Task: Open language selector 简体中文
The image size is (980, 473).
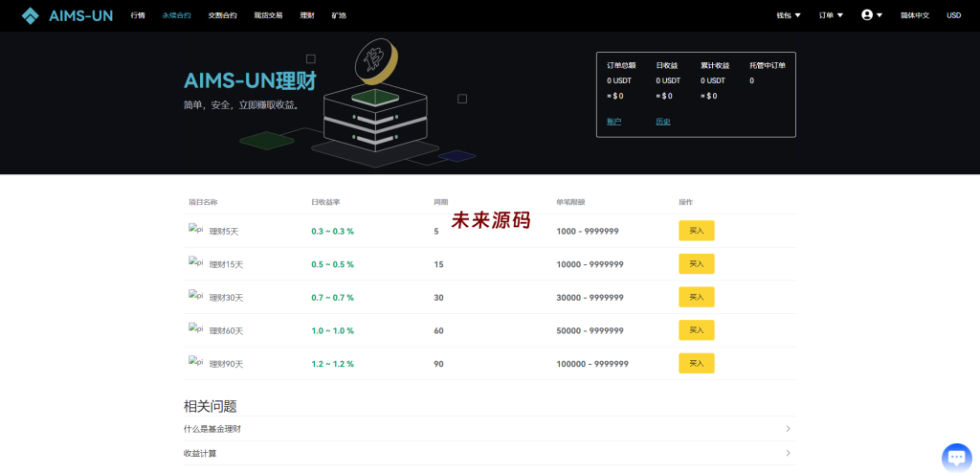Action: [914, 15]
